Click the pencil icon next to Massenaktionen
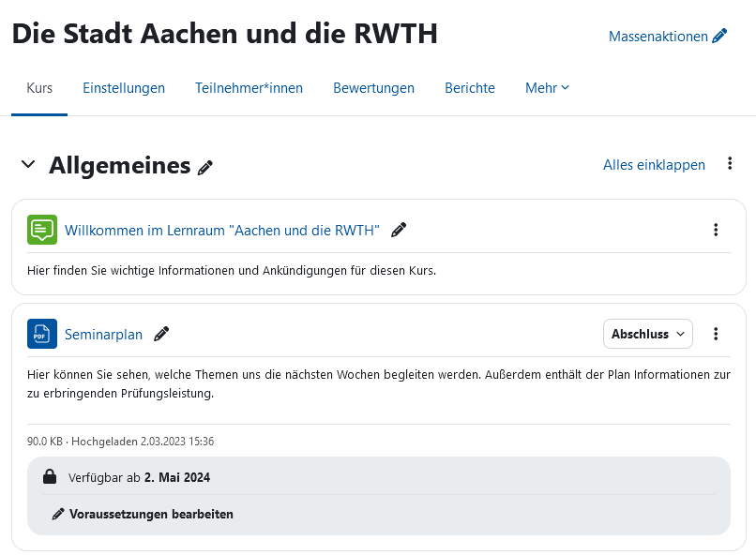Screen dimensions: 756x555 (x=718, y=36)
